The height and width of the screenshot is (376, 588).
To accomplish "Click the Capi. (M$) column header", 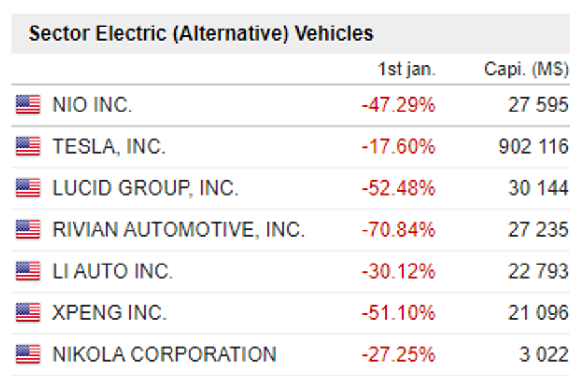I will [527, 69].
